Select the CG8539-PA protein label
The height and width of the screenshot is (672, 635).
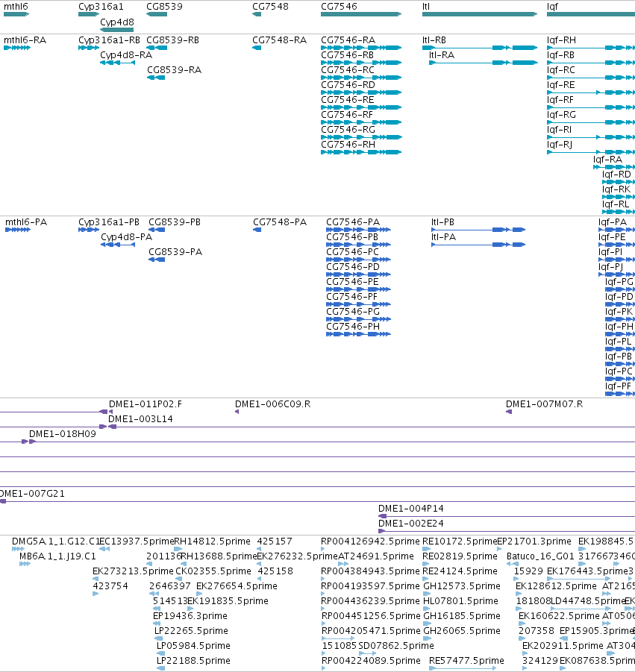click(175, 252)
